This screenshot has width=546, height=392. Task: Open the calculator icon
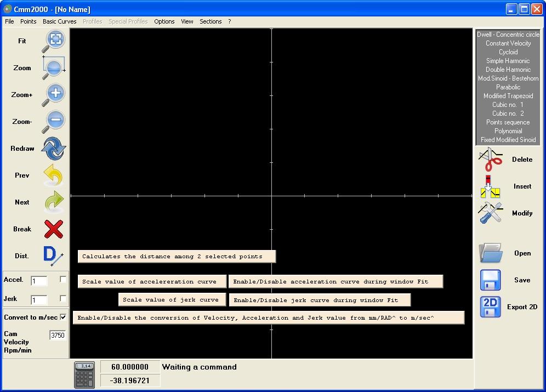84,375
